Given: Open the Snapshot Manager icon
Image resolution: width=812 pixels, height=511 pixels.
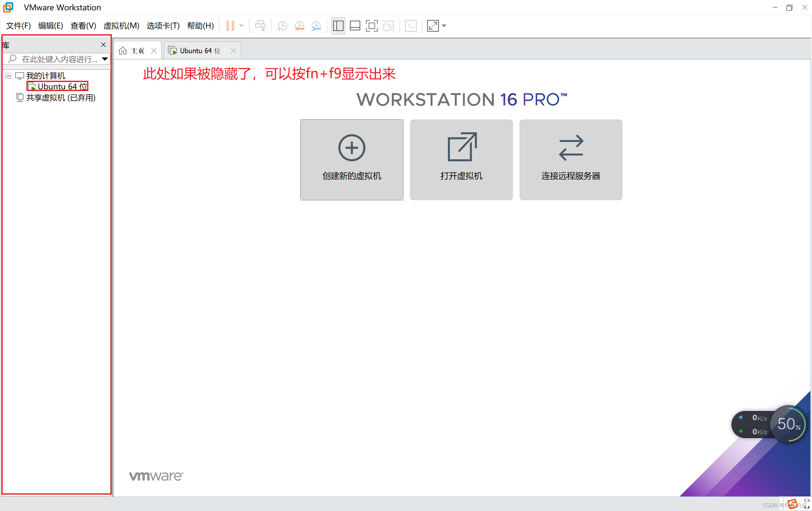Looking at the screenshot, I should pyautogui.click(x=316, y=26).
